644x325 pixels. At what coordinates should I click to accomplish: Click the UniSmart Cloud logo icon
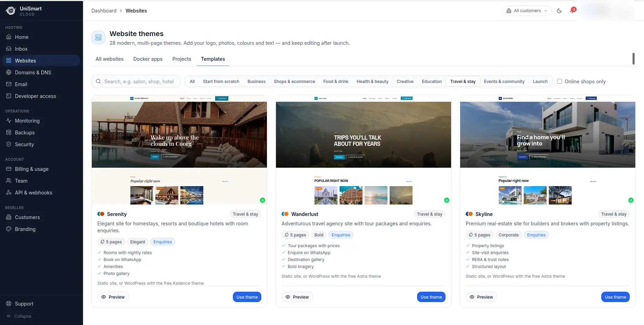point(11,11)
